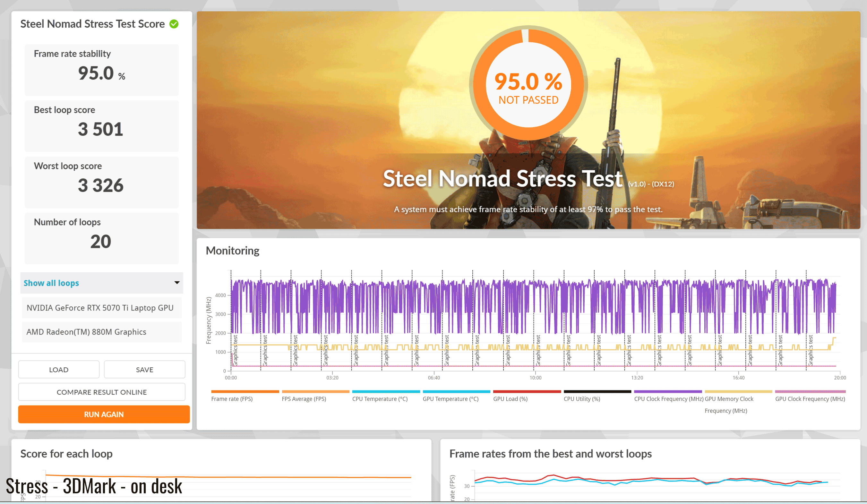Screen dimensions: 867x504
Task: Click the GPU Temperature (°C) legend label
Action: (x=451, y=399)
